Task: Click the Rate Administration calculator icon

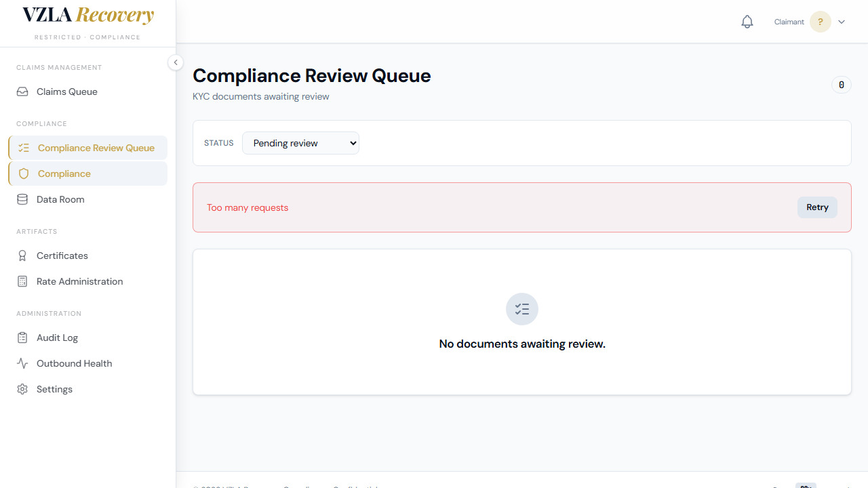Action: (22, 281)
